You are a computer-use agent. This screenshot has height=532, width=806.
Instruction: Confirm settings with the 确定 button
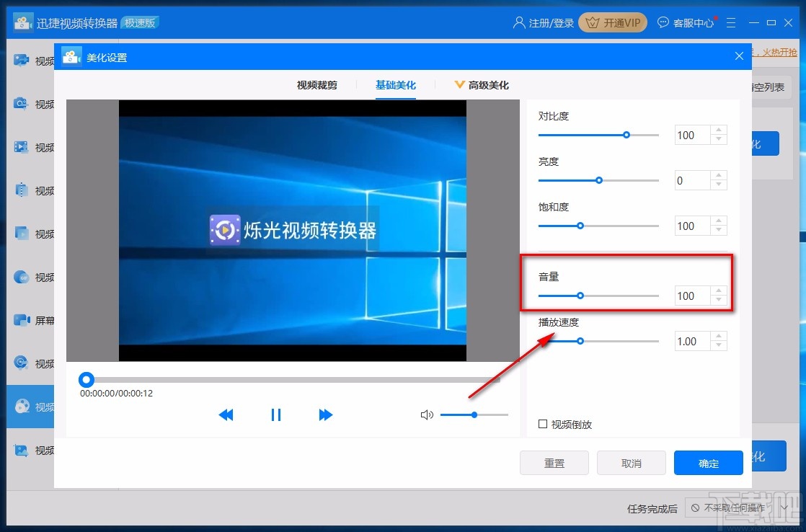[708, 463]
